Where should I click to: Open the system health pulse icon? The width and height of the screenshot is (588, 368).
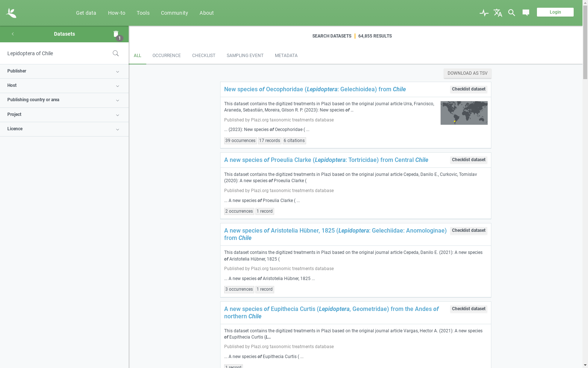click(x=484, y=13)
